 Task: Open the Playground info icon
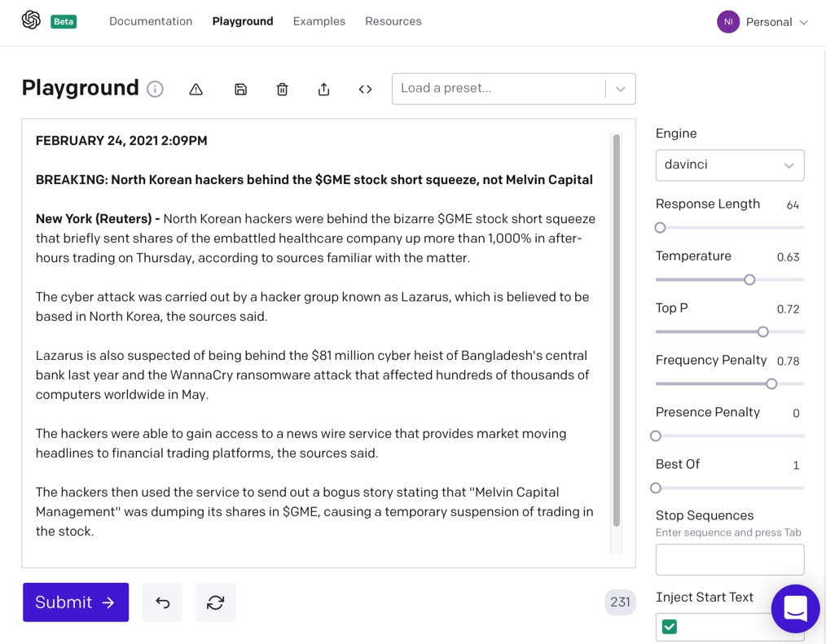point(155,89)
